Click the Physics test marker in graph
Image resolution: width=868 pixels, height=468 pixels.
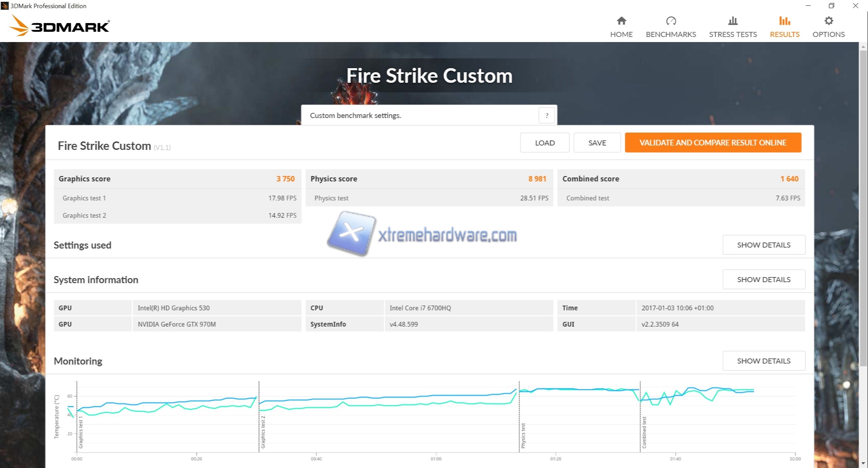click(523, 435)
